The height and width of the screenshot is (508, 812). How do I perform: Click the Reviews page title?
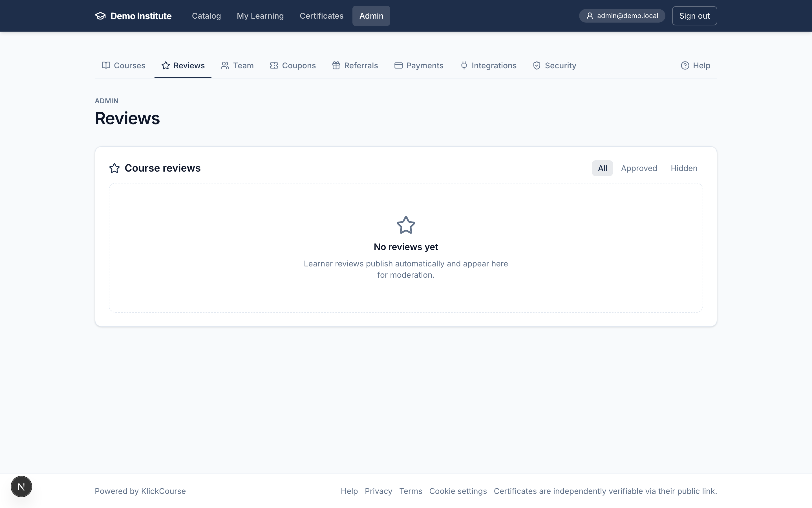coord(127,118)
